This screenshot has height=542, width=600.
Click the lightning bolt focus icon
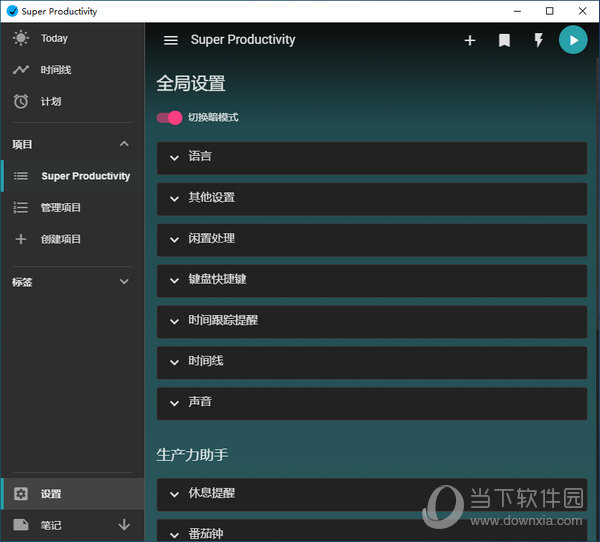pos(538,40)
